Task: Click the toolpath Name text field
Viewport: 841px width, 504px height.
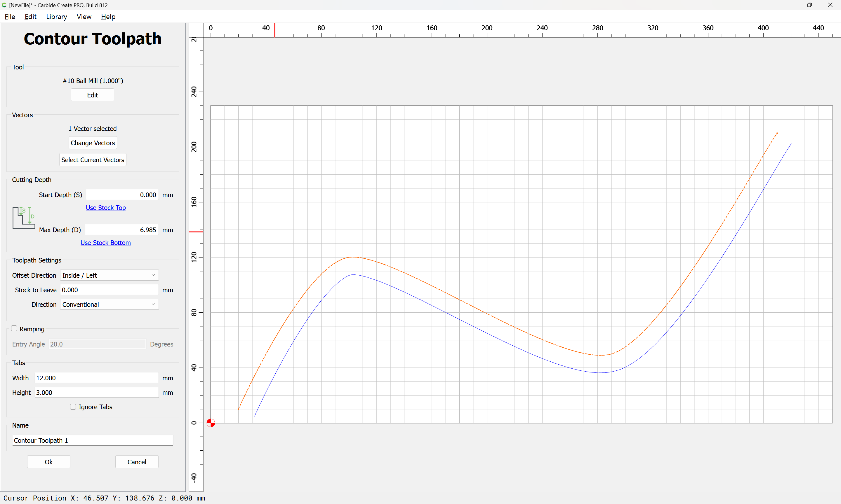Action: pos(93,440)
